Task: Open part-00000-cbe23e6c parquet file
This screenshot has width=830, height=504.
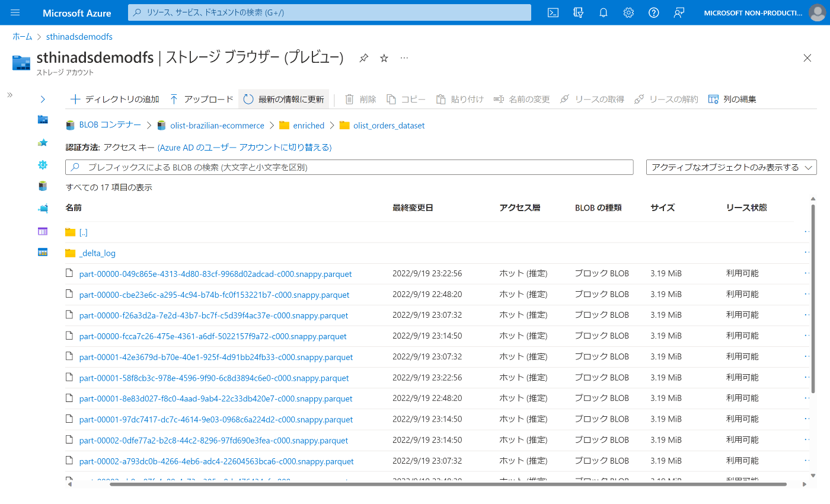Action: coord(214,295)
